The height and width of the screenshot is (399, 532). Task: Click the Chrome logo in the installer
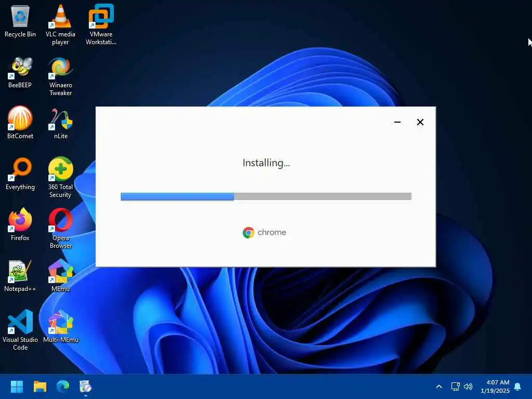tap(264, 232)
